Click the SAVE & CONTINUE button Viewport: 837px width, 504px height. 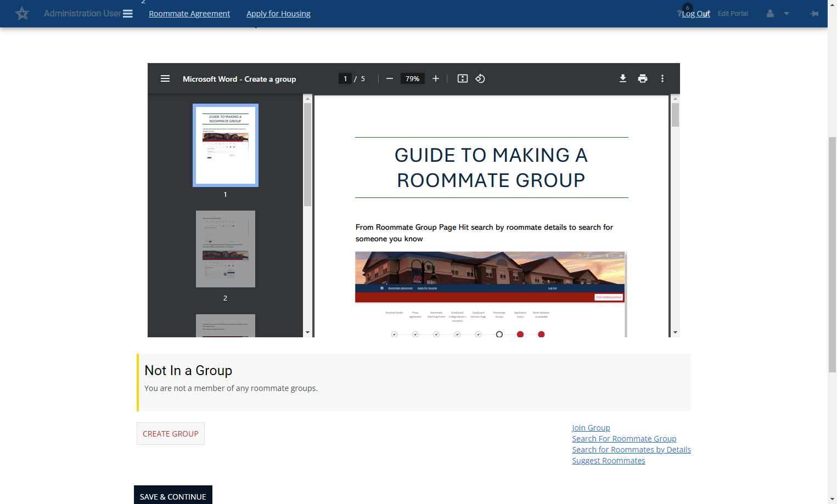coord(173,496)
